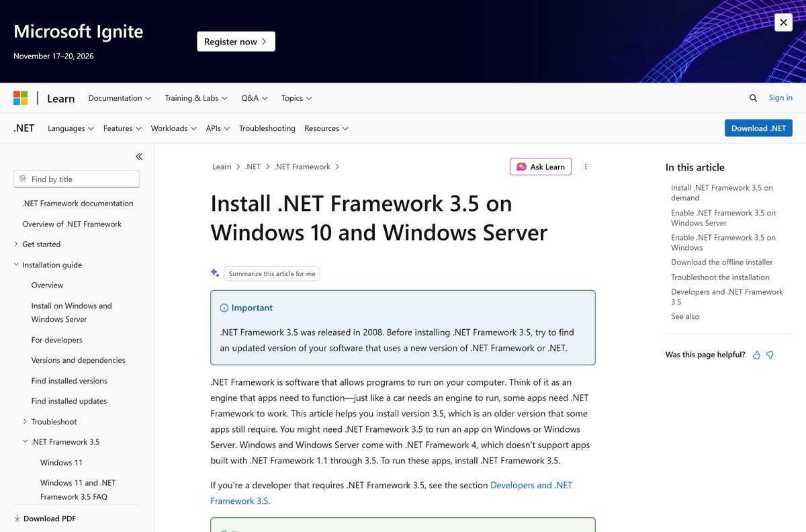The image size is (806, 532).
Task: Open the search magnifier icon
Action: pyautogui.click(x=753, y=98)
